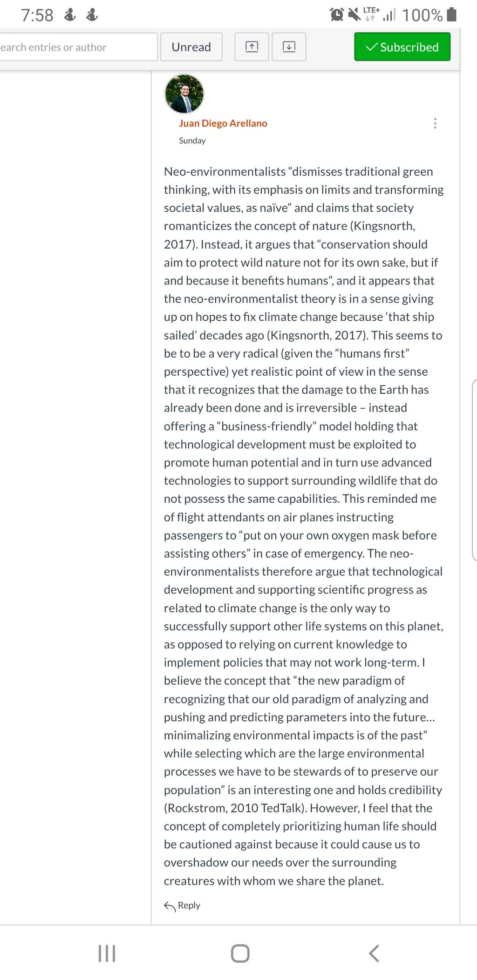Click Juan Diego Arellano's avatar photo
Image resolution: width=477 pixels, height=980 pixels.
pos(184,94)
